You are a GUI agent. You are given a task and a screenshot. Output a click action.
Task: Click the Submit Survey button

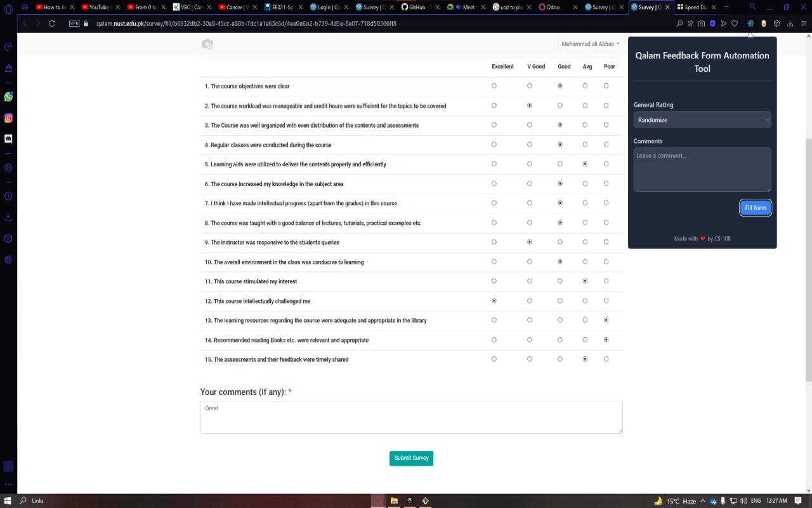pyautogui.click(x=411, y=458)
